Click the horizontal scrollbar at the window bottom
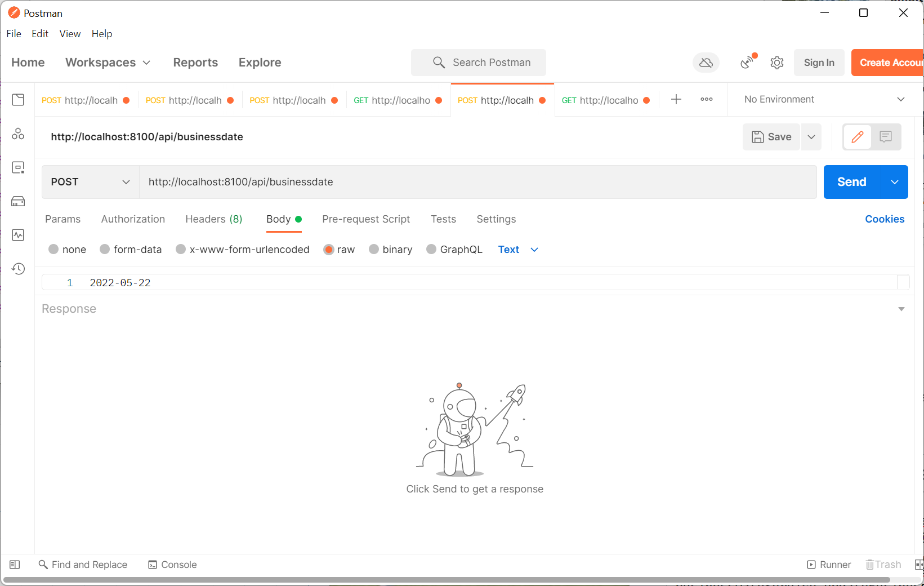This screenshot has width=924, height=586. tap(447, 580)
